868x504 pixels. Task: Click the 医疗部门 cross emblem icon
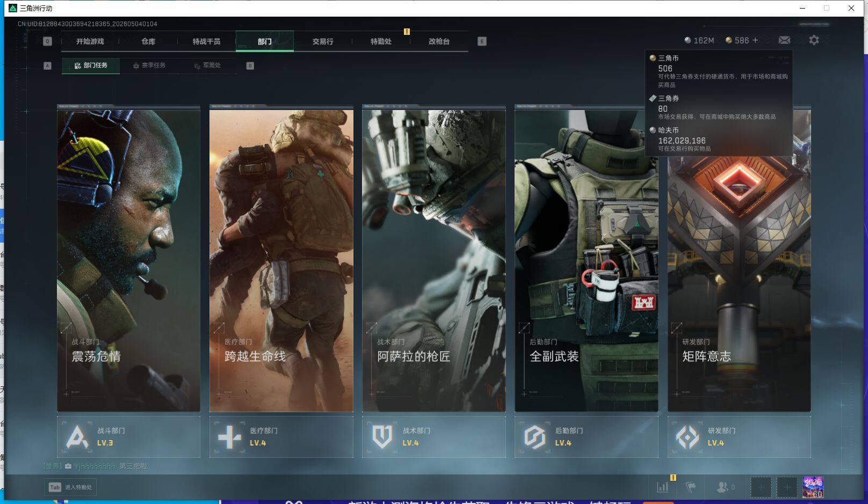[x=229, y=437]
